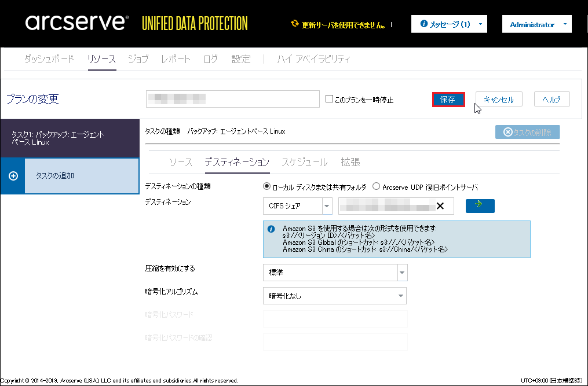Click the プランの変更 heading text
The width and height of the screenshot is (588, 386).
pos(32,99)
